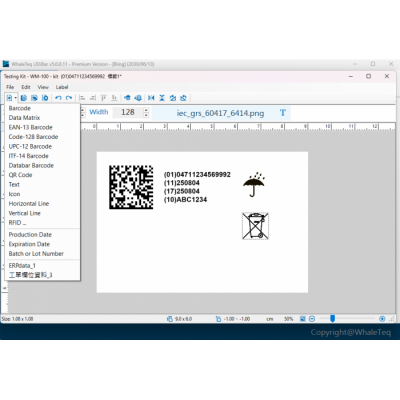Open the Edit menu

coord(26,87)
